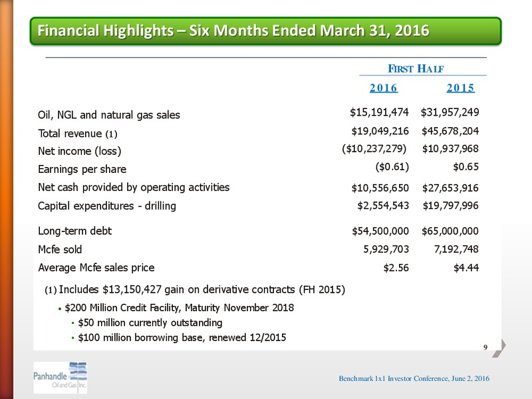Select 'Capital expenditures - drilling' row label

click(x=107, y=206)
